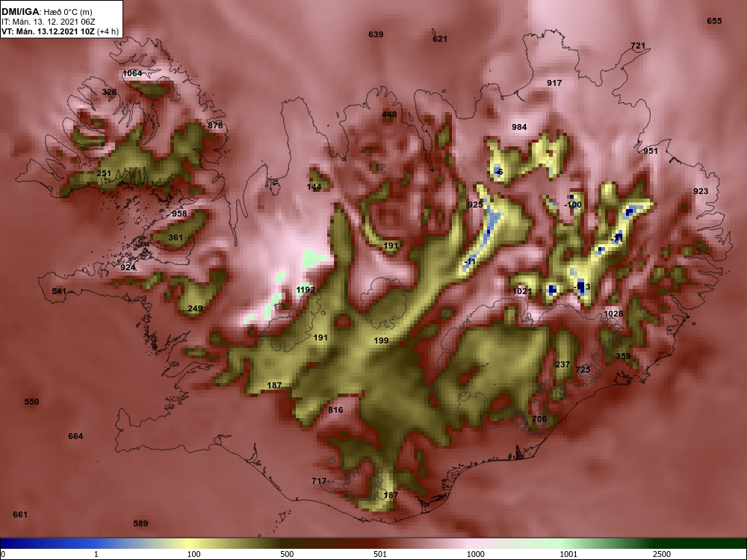Click the 1192 value label

(x=306, y=290)
